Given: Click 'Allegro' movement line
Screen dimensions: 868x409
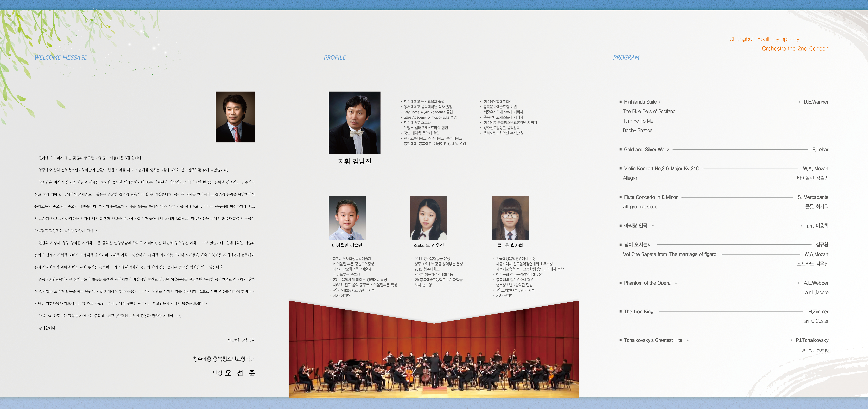Looking at the screenshot, I should tap(630, 178).
